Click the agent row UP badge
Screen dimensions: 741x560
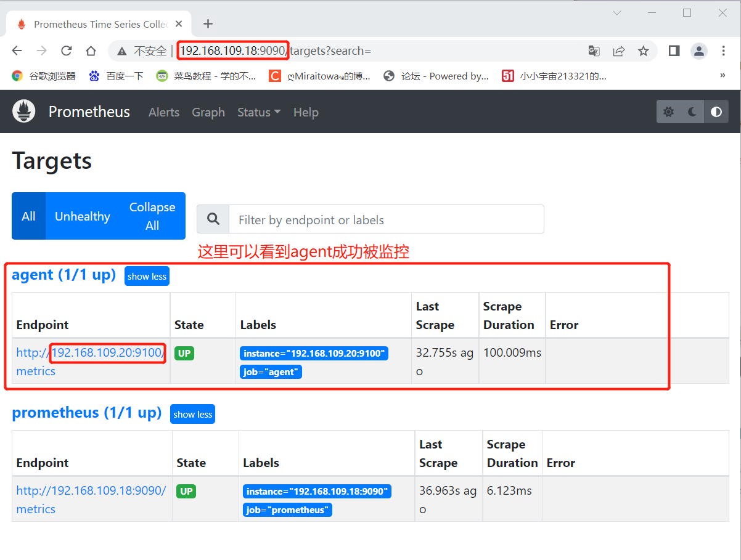184,354
